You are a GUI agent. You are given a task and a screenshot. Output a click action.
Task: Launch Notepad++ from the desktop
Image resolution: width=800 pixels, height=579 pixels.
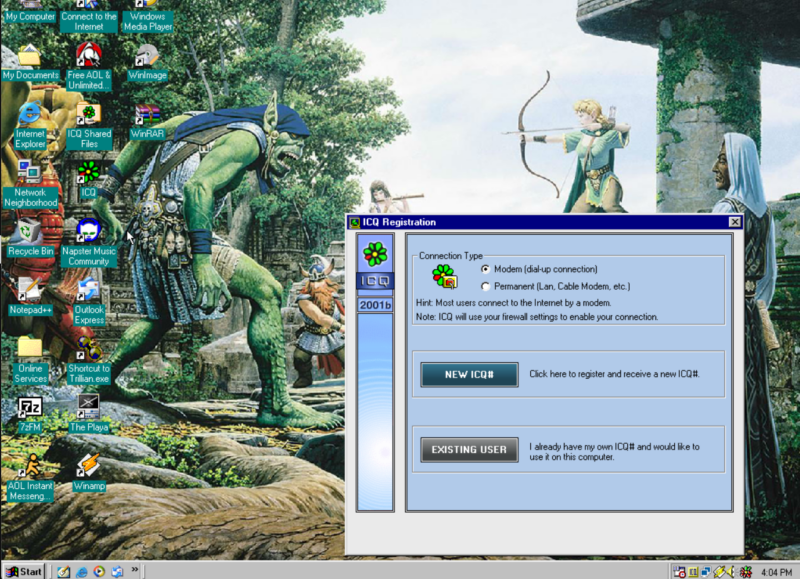(30, 290)
